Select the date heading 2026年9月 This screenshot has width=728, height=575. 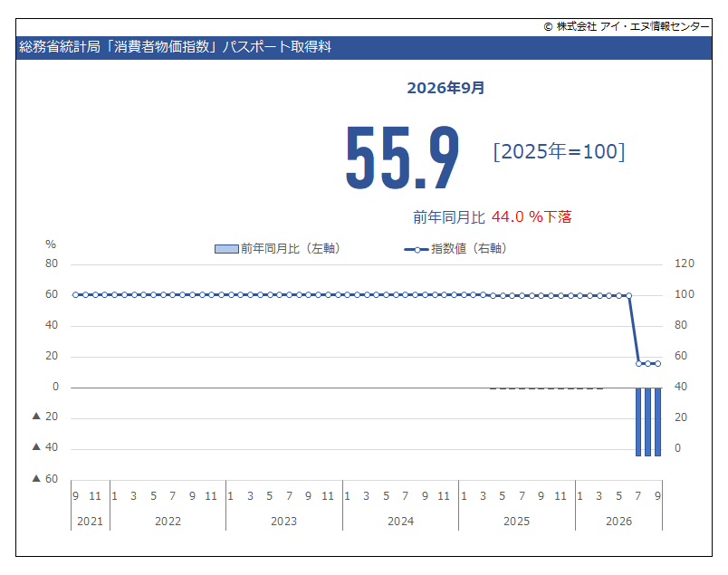pyautogui.click(x=445, y=88)
